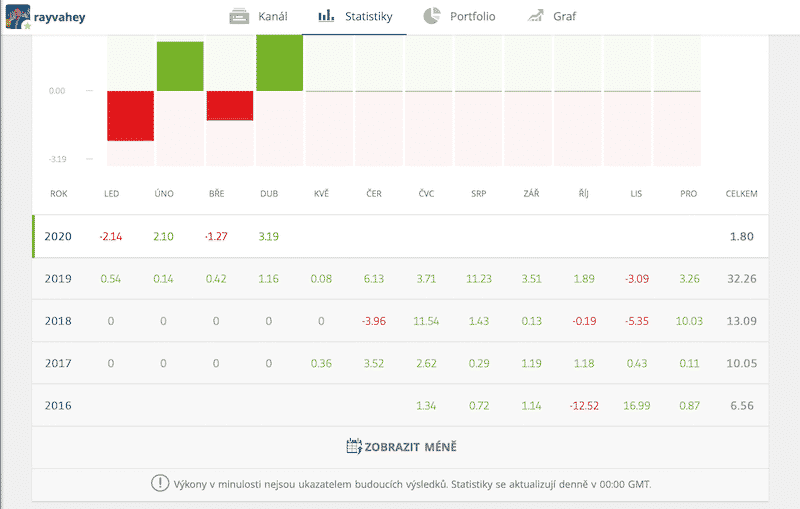
Task: Click the Graf trend arrow icon
Action: (x=536, y=16)
